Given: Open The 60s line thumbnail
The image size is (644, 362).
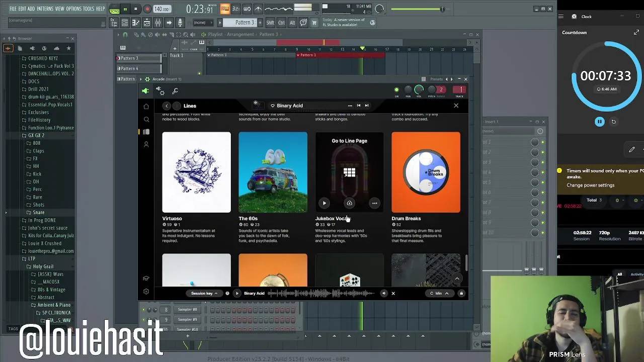Looking at the screenshot, I should 273,172.
